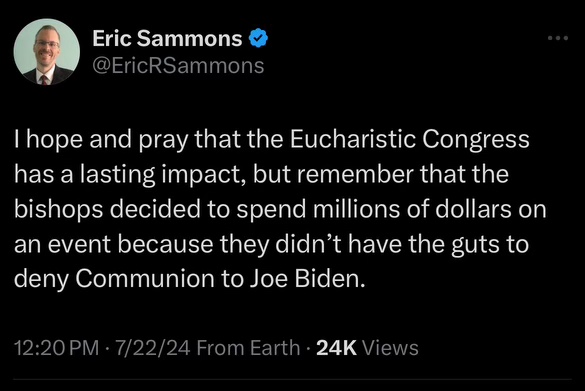Click the phrase Eucharistic Congress in tweet
Image resolution: width=585 pixels, height=391 pixels.
410,140
